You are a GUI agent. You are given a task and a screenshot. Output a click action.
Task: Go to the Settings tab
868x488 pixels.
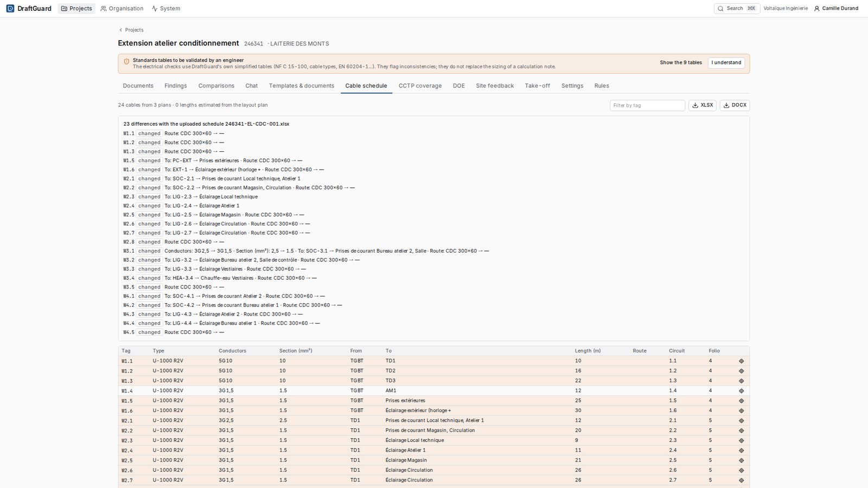click(572, 86)
